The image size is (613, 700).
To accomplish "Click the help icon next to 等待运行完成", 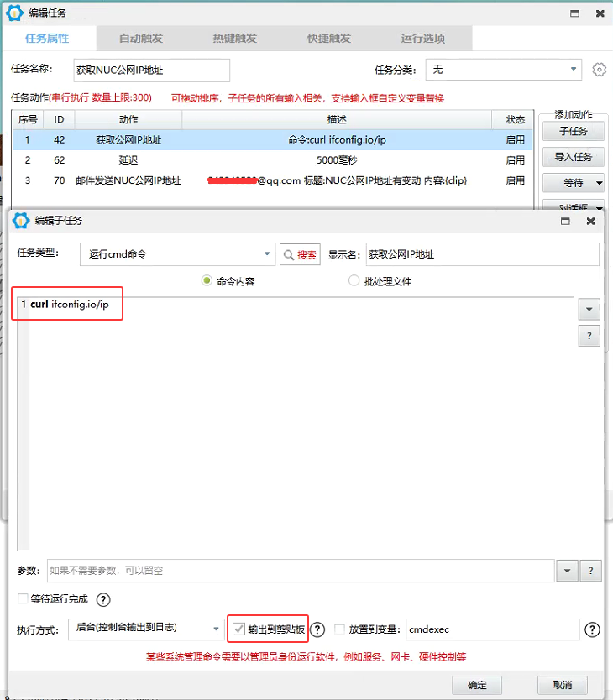I will (103, 599).
